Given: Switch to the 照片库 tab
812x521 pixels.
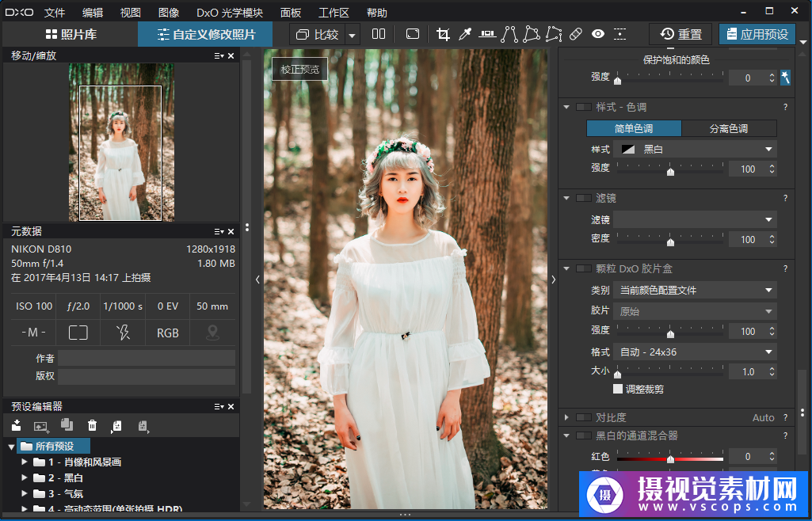Looking at the screenshot, I should tap(70, 34).
